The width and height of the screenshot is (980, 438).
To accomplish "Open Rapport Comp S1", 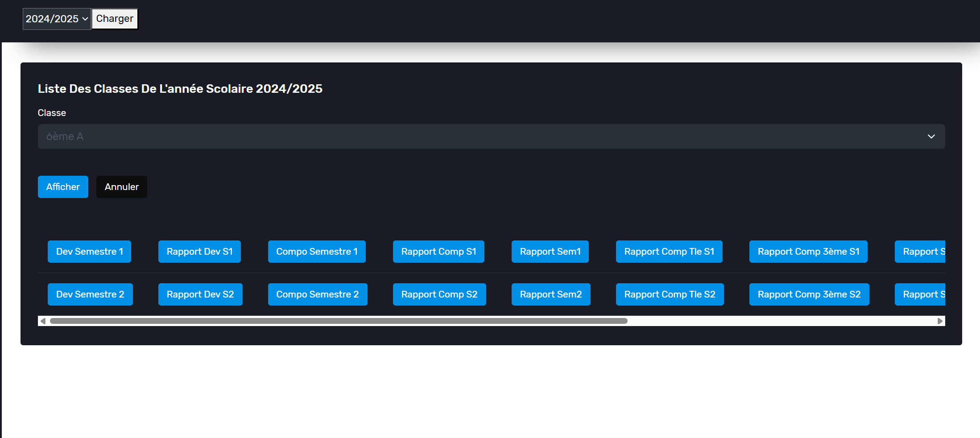I will (x=438, y=252).
